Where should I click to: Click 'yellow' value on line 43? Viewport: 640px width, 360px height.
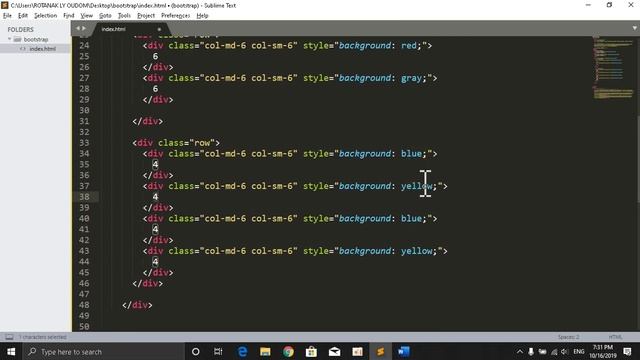(416, 251)
